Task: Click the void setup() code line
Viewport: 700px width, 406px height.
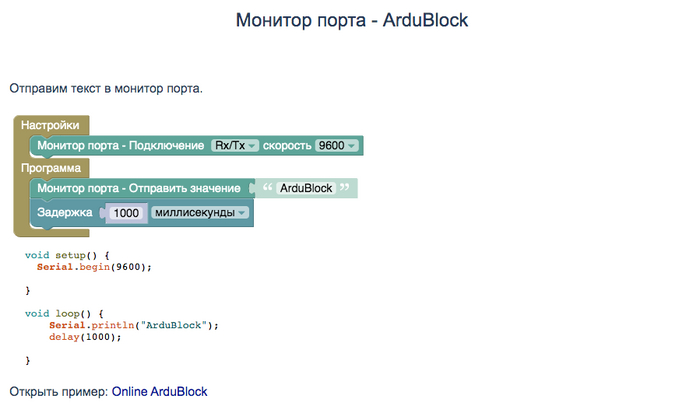Action: 67,255
